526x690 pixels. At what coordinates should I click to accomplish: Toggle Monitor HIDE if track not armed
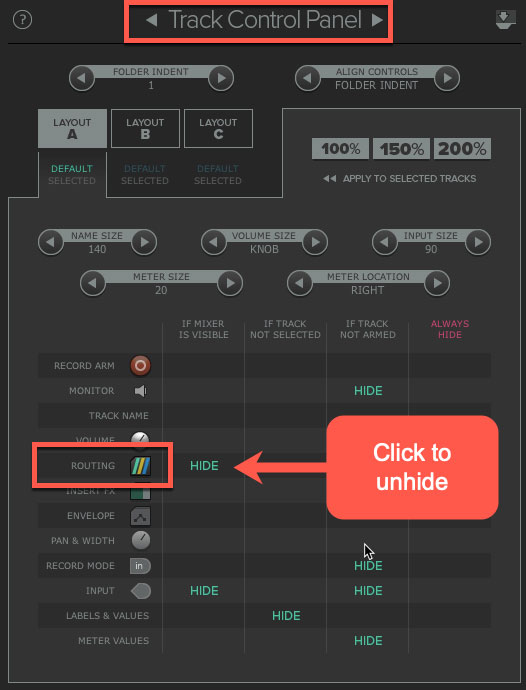[368, 391]
